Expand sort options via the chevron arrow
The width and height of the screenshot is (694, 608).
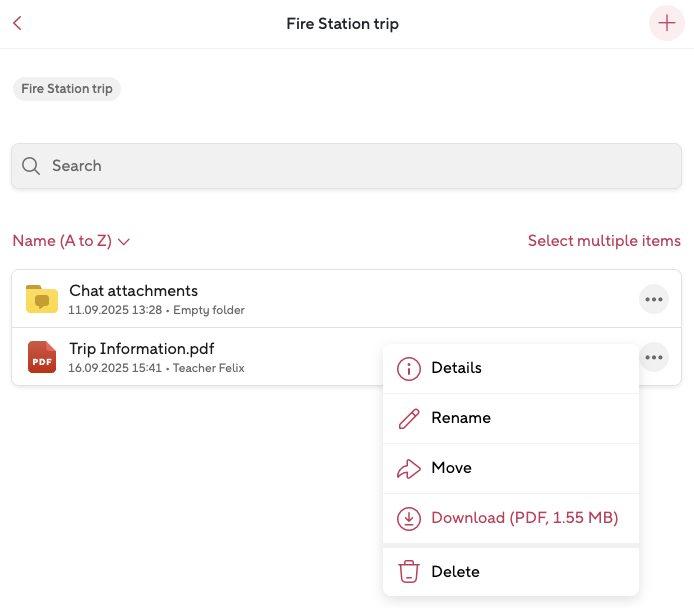tap(124, 242)
